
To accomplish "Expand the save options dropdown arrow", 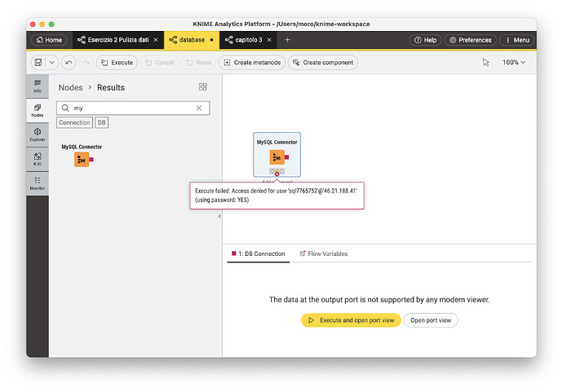I will click(x=51, y=63).
